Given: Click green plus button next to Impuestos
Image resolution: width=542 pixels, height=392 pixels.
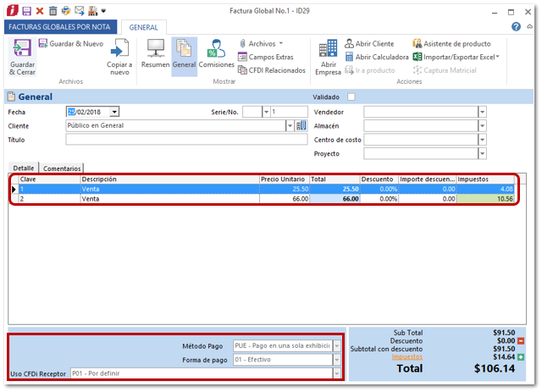Looking at the screenshot, I should pos(521,357).
